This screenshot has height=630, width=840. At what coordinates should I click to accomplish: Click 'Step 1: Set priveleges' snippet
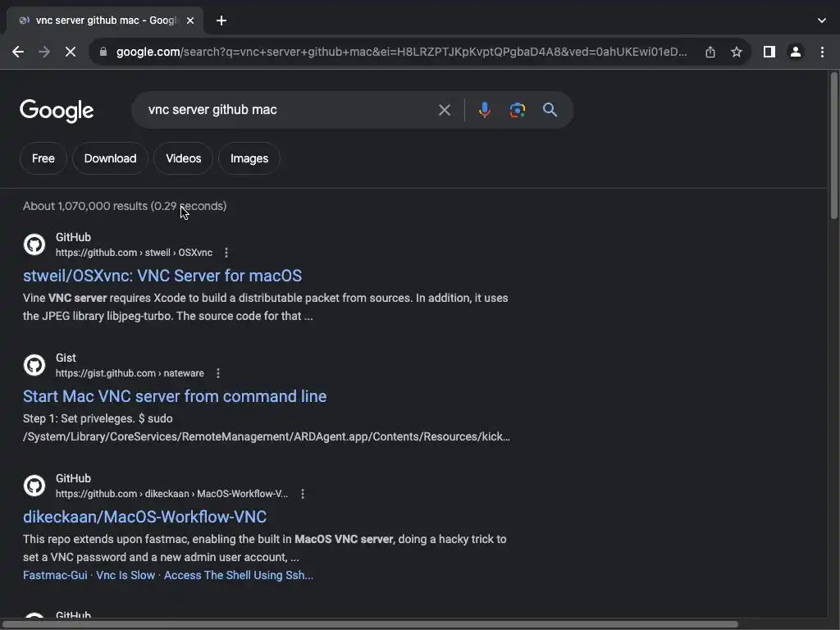(x=267, y=427)
